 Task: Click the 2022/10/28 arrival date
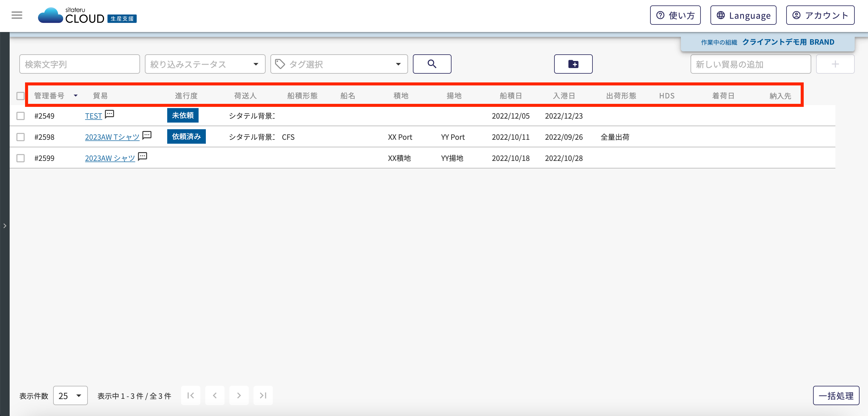point(564,158)
